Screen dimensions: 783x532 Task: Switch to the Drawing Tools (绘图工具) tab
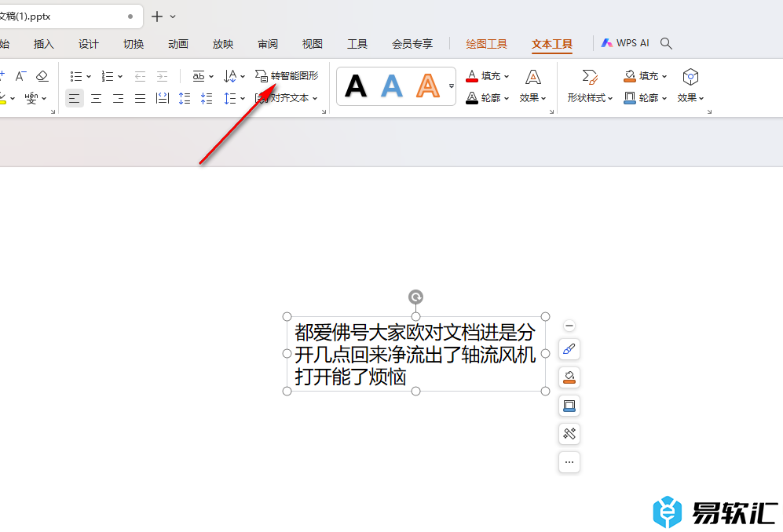(x=486, y=44)
